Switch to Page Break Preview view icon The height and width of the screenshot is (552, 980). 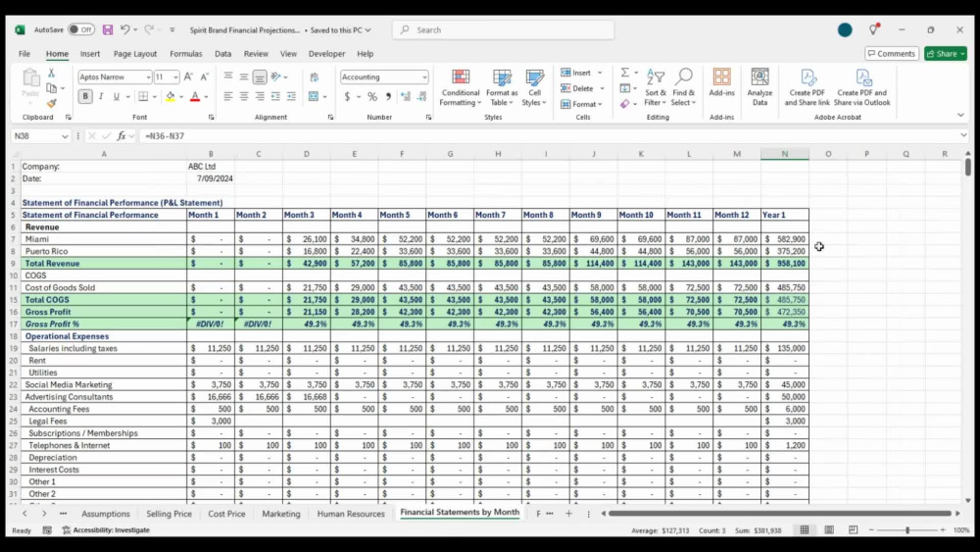[854, 529]
